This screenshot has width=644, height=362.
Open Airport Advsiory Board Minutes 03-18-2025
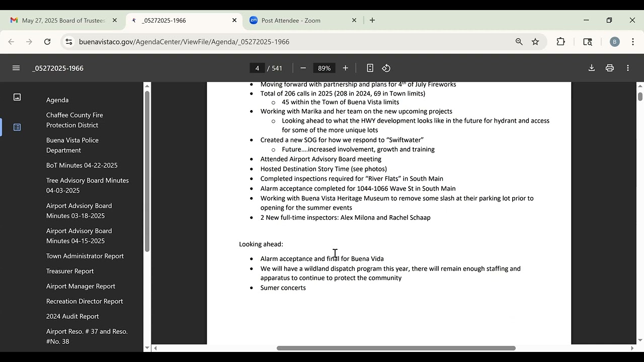pyautogui.click(x=79, y=211)
